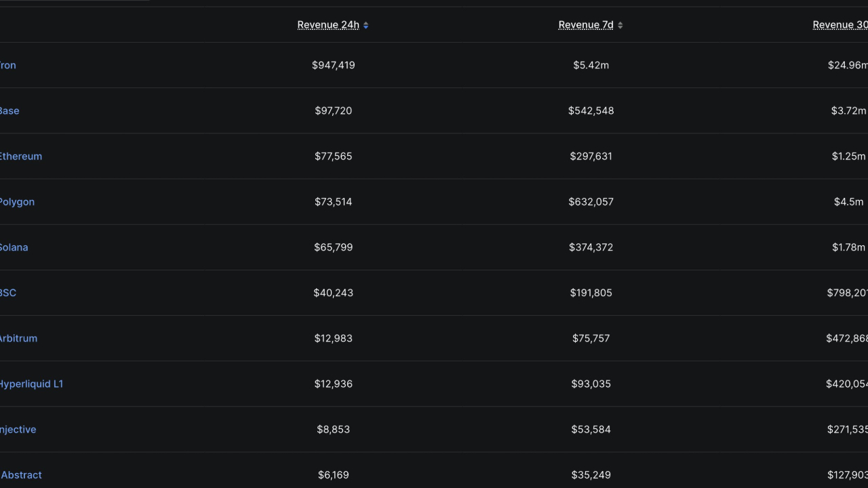
Task: Open the Polygon chain link
Action: coord(17,201)
